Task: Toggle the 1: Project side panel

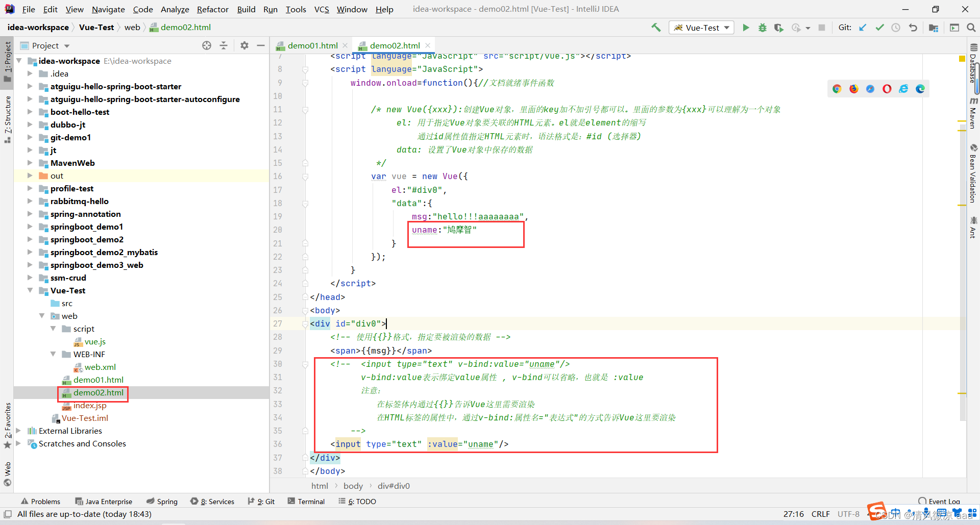Action: pos(7,61)
